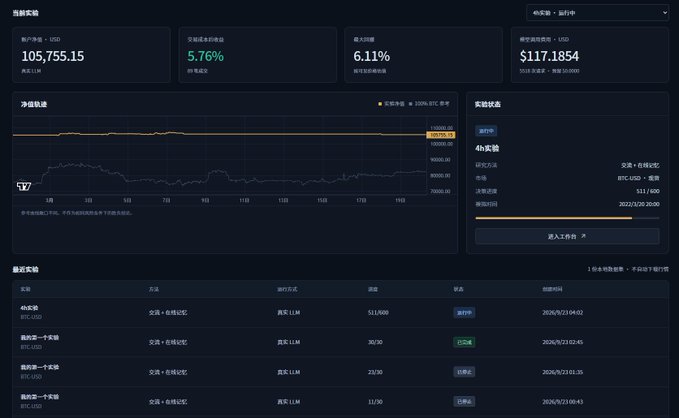The height and width of the screenshot is (418, 679).
Task: Click the status badge in the 实验状态 panel
Action: (x=486, y=131)
